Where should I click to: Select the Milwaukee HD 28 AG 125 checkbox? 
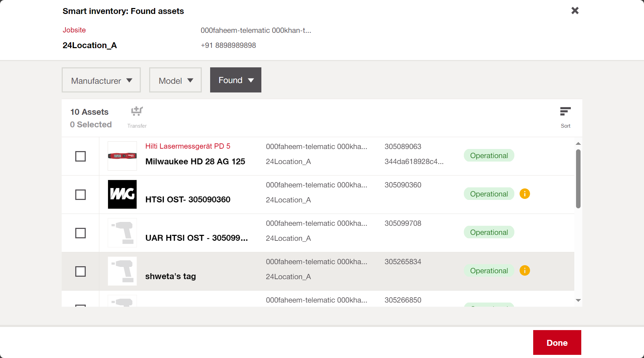tap(80, 156)
